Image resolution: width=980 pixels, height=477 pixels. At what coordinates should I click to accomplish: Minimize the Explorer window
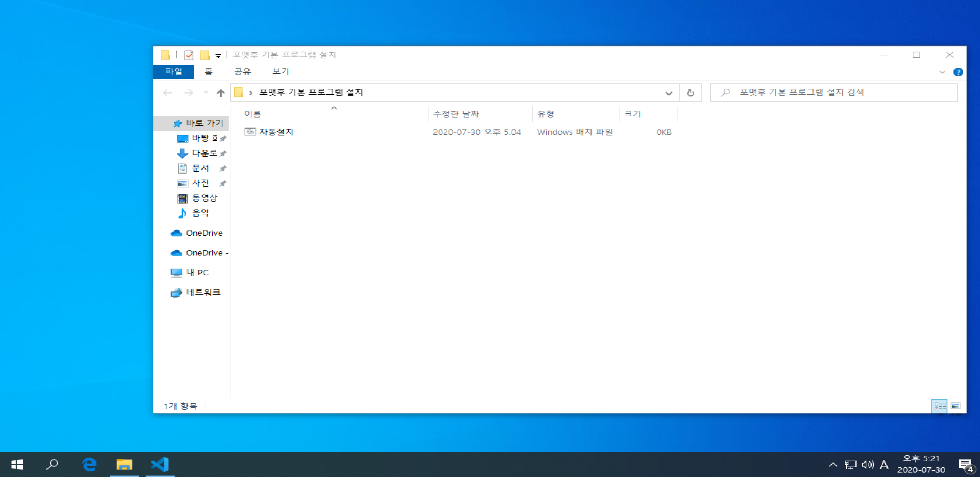[x=884, y=55]
